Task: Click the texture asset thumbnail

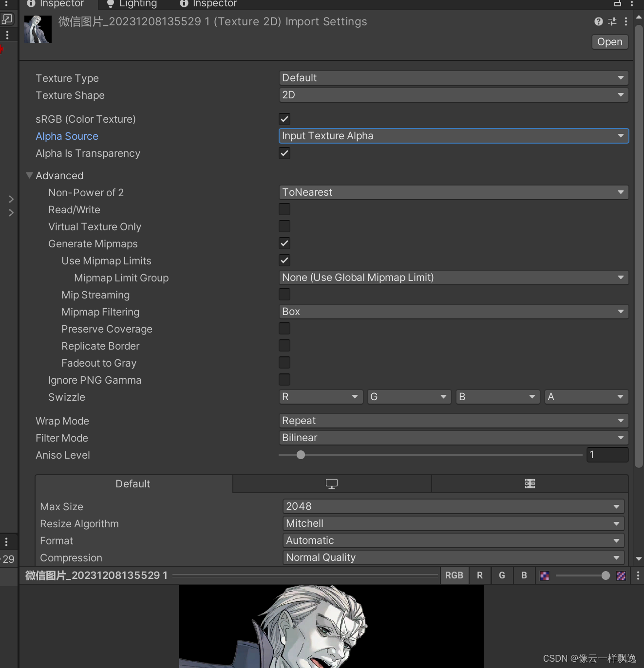Action: (x=38, y=29)
